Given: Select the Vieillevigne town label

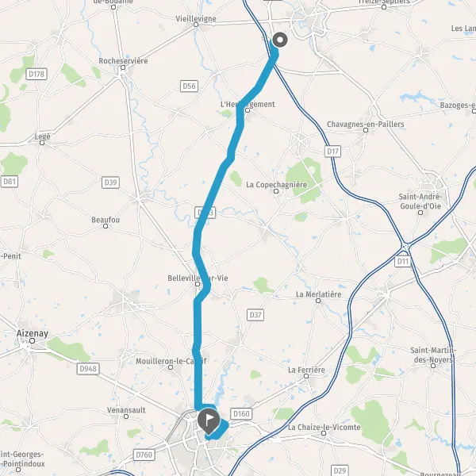Looking at the screenshot, I should [196, 19].
